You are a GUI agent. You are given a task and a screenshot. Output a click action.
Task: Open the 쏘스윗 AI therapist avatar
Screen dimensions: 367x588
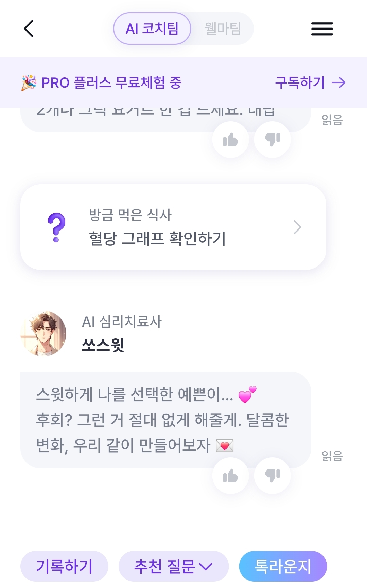(43, 333)
